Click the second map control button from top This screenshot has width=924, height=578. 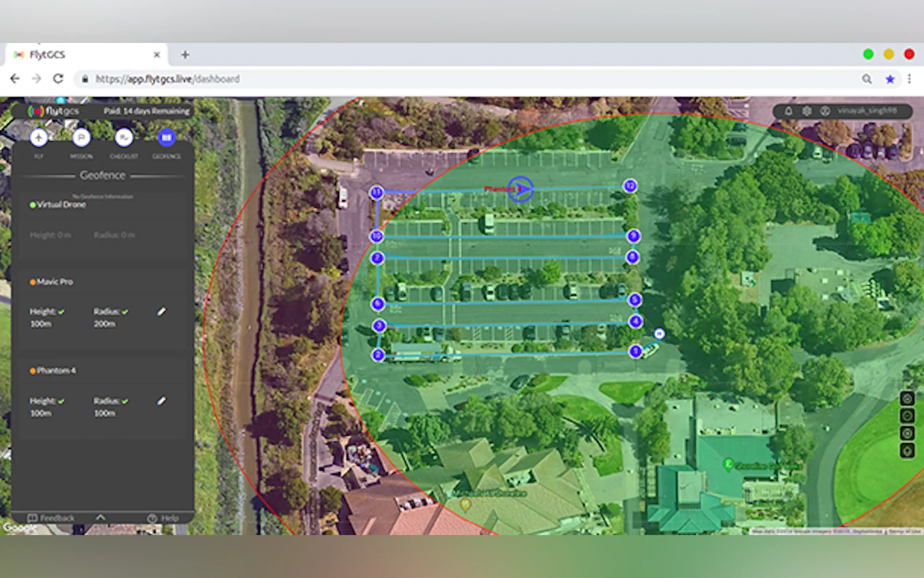907,416
